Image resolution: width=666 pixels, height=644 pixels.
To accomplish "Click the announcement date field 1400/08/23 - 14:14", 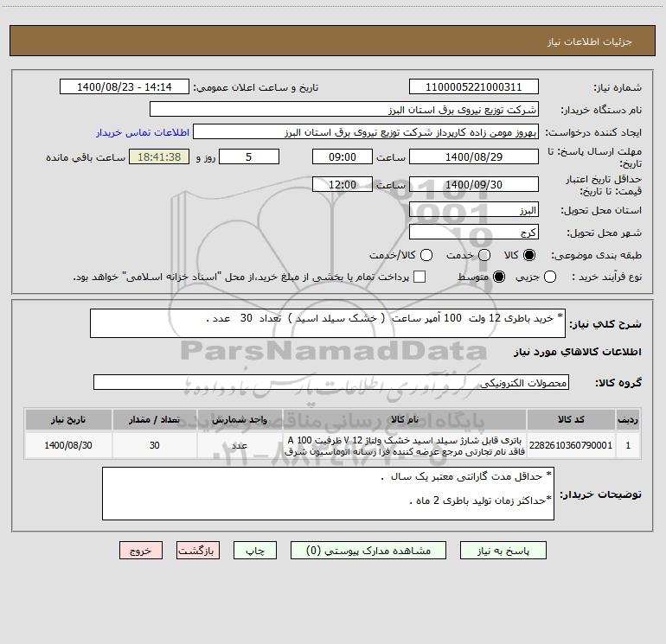I will pos(124,86).
